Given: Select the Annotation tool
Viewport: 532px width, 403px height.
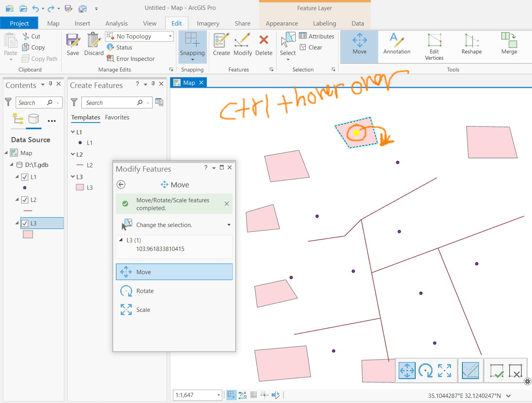Looking at the screenshot, I should pos(397,46).
